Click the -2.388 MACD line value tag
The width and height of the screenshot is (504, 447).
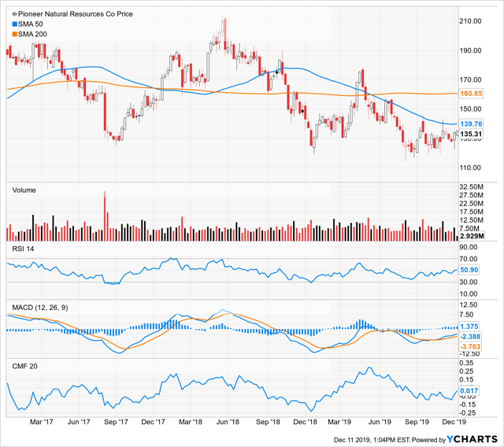tap(470, 337)
